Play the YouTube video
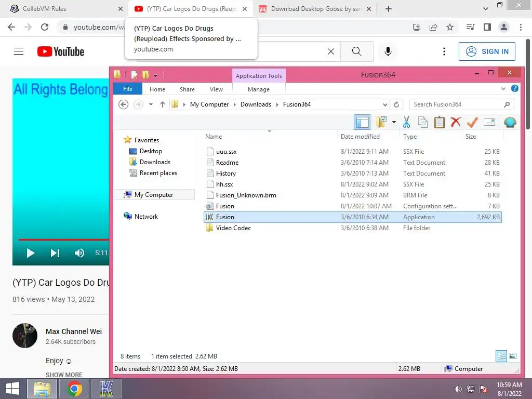Screen dimensions: 532x399 coord(31,253)
